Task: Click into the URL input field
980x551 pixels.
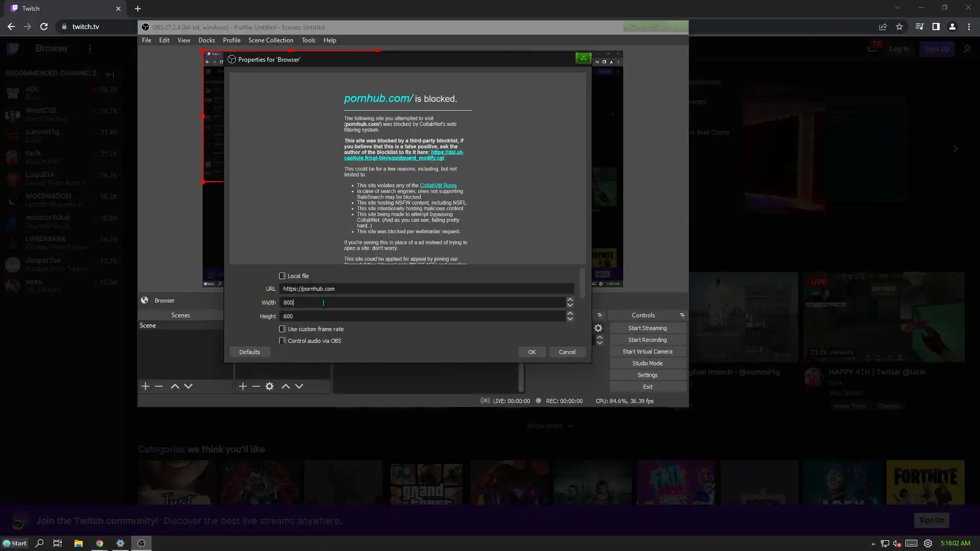Action: point(426,289)
